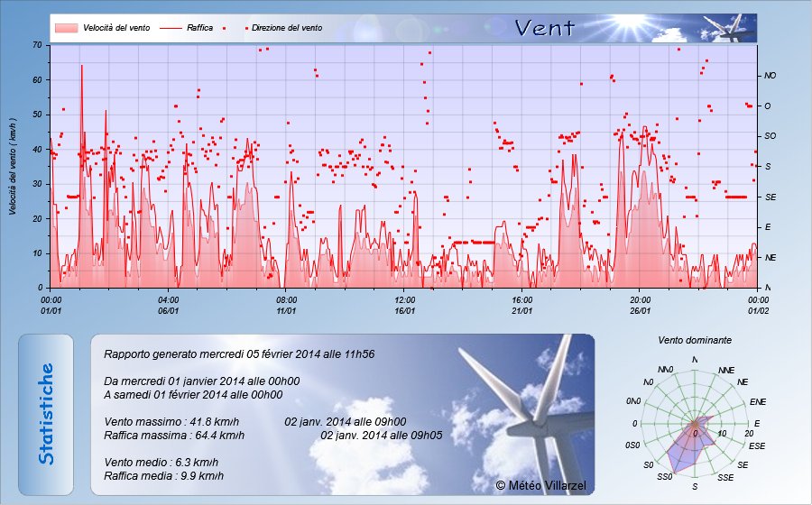
Task: Select the vertical Statistiche tab
Action: 46,414
